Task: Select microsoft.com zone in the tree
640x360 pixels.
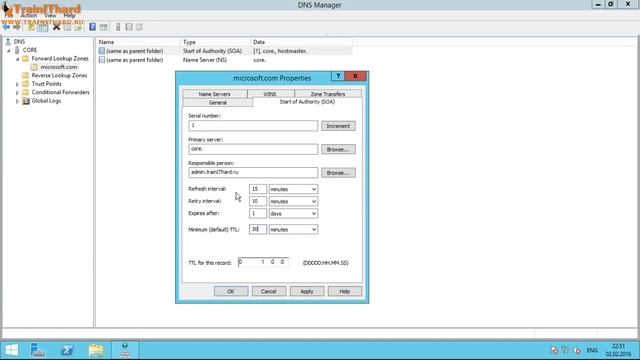Action: coord(58,67)
